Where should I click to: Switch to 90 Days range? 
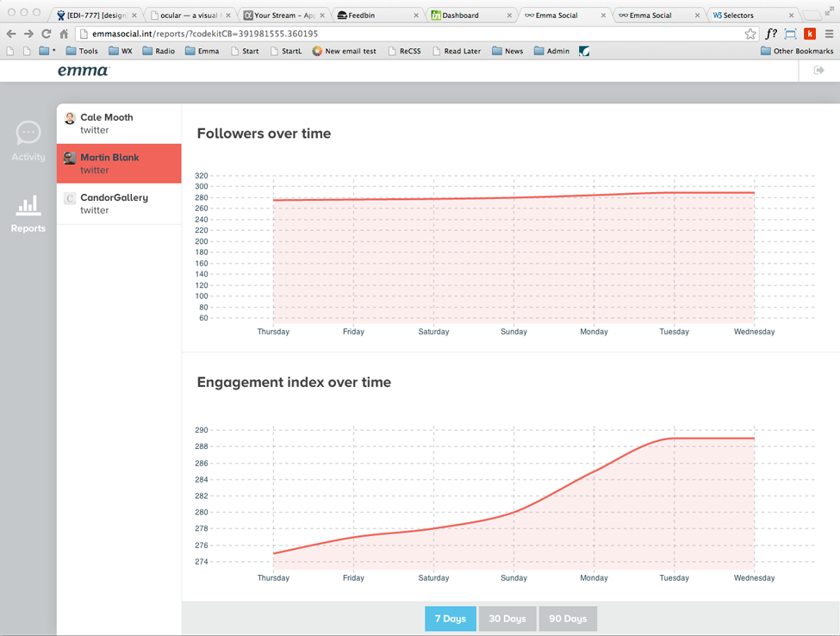coord(568,619)
